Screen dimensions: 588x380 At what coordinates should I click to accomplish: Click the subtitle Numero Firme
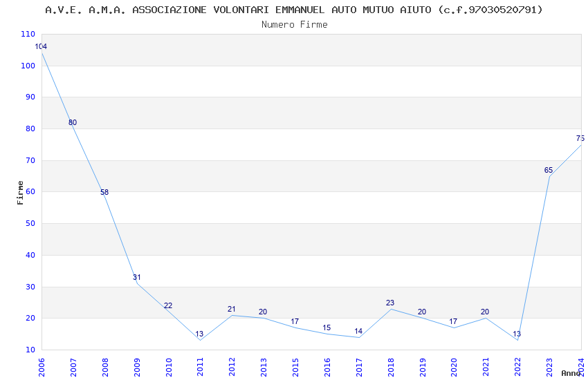click(295, 25)
